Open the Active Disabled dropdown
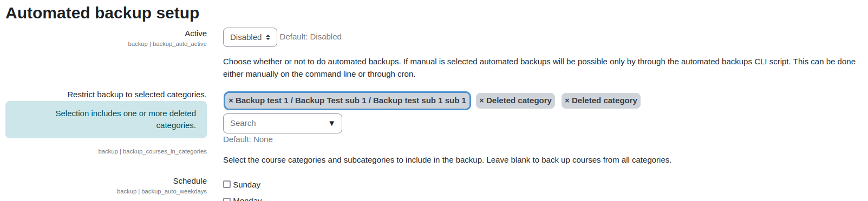Viewport: 868px width, 201px height. click(x=250, y=37)
